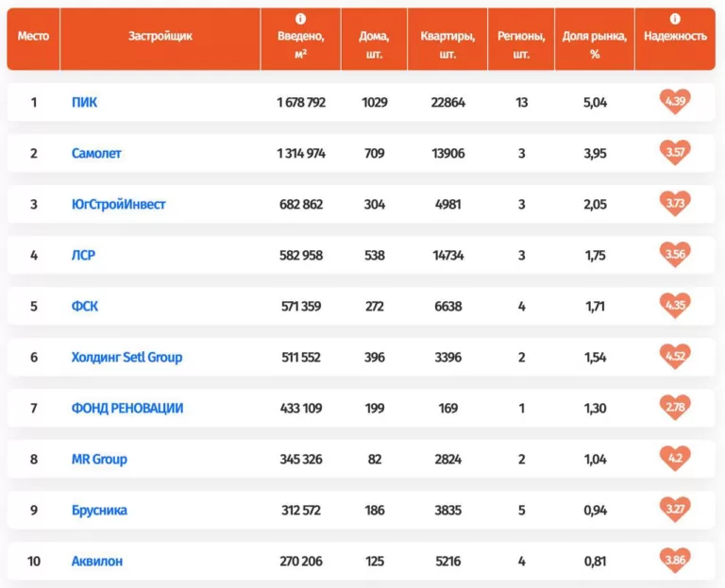Click the Застройщик column header
725x588 pixels.
click(160, 36)
